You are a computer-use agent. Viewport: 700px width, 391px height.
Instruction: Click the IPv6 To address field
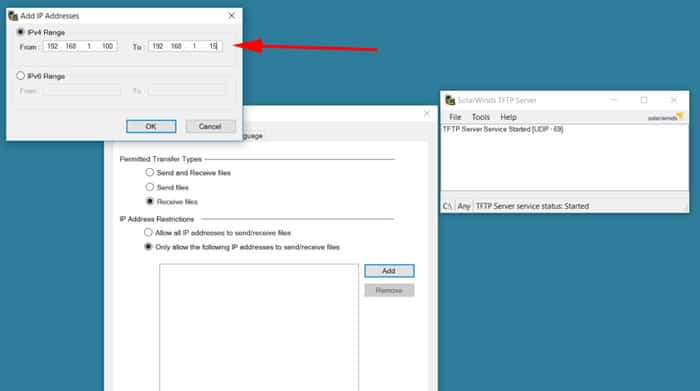[187, 91]
